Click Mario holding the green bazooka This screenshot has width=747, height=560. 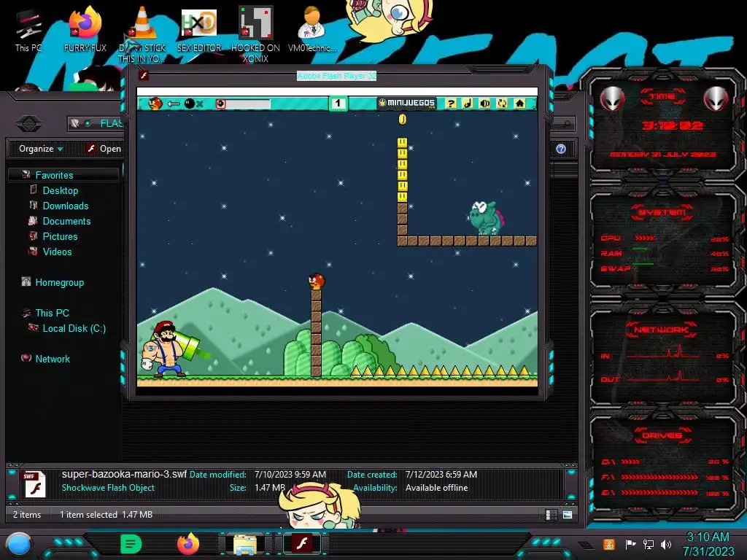point(169,349)
